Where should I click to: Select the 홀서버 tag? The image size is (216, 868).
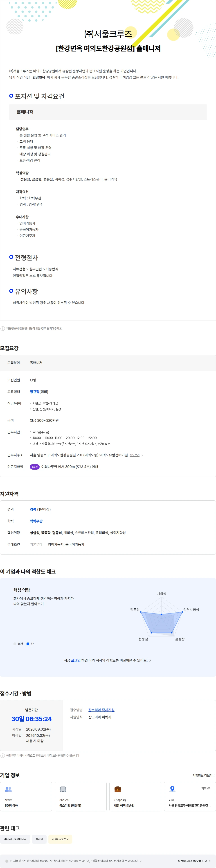(40, 839)
